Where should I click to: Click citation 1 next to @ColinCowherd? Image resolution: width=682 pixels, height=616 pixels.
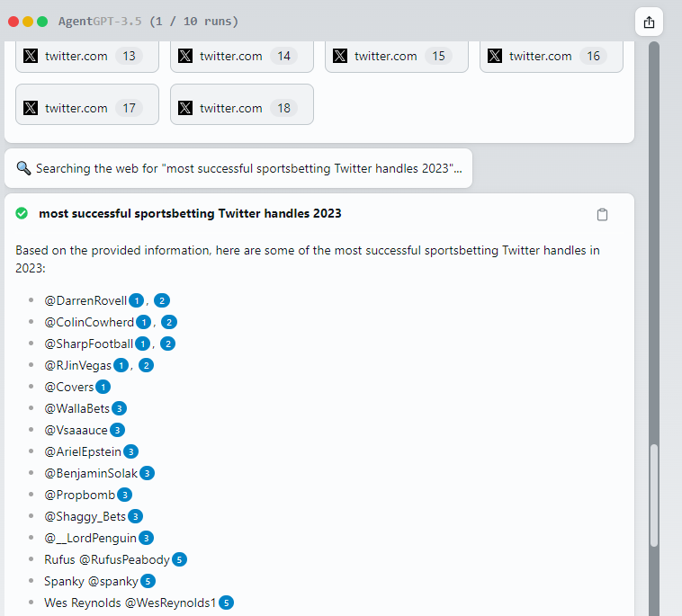point(144,322)
